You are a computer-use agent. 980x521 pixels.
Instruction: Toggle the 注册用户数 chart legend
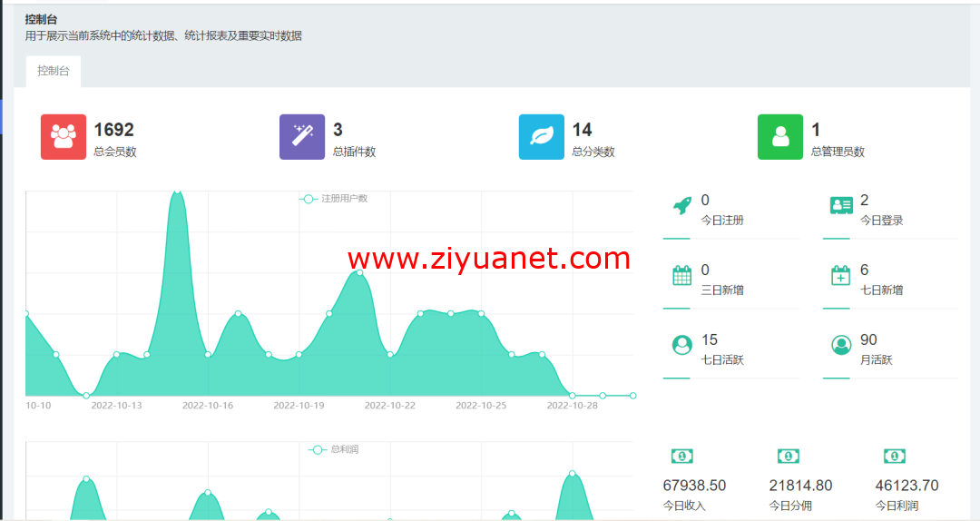point(334,199)
